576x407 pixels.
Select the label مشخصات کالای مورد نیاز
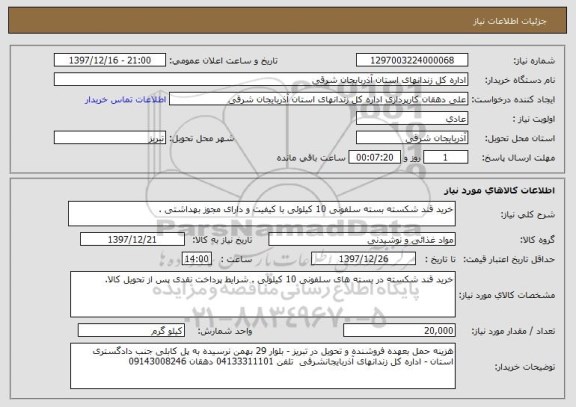(507, 295)
